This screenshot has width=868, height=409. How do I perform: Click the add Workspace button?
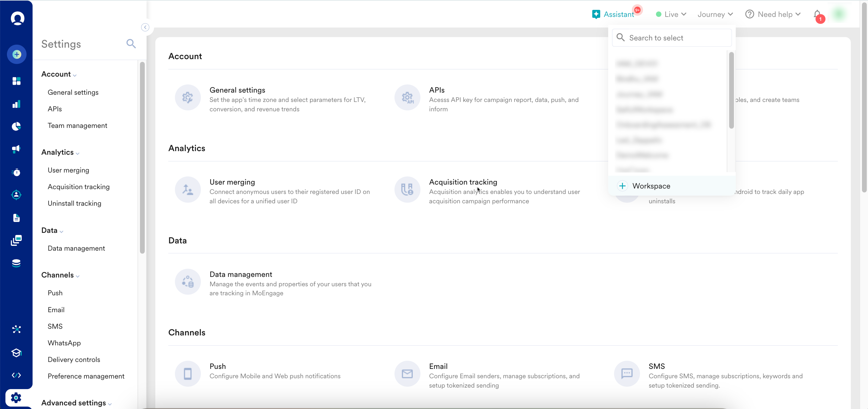tap(644, 186)
